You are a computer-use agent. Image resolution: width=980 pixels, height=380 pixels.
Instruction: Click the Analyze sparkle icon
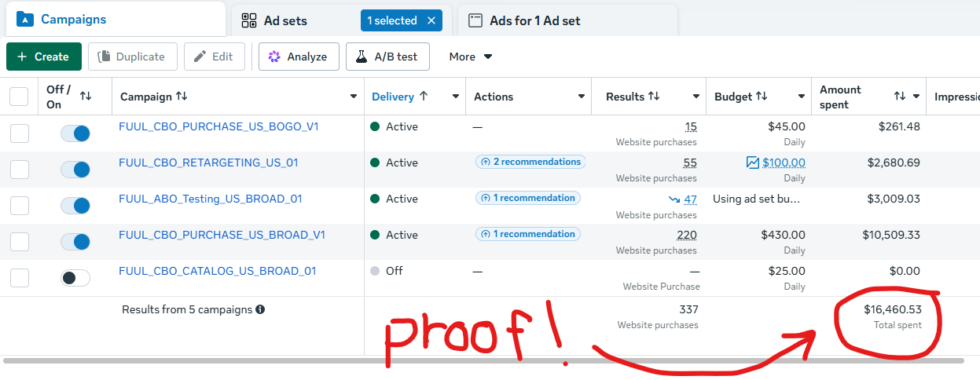pos(274,57)
